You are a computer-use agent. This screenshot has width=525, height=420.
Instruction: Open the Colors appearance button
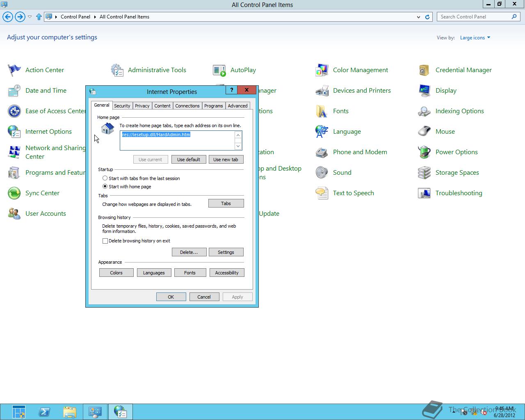116,273
